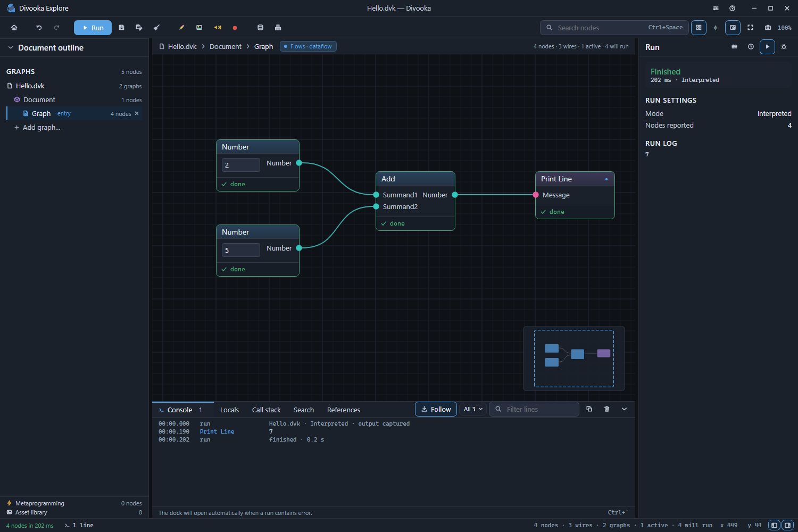Open run history clock icon

tap(751, 47)
